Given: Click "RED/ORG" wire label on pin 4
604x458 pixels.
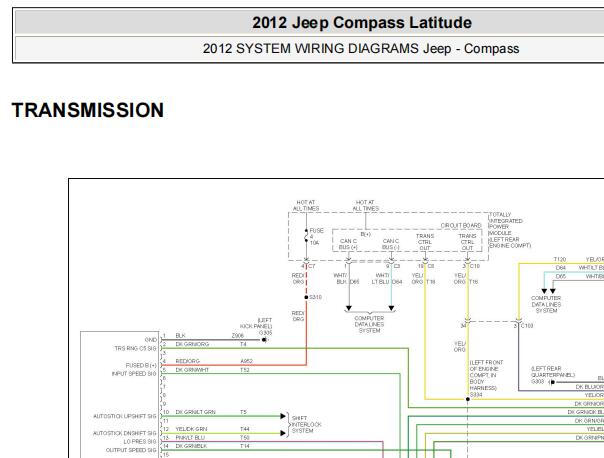Looking at the screenshot, I should (188, 361).
